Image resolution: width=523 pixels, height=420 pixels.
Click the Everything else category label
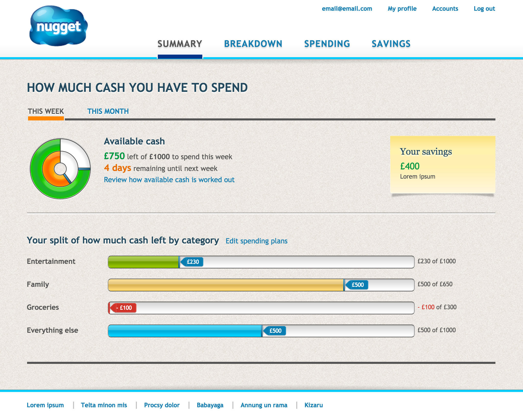click(52, 330)
